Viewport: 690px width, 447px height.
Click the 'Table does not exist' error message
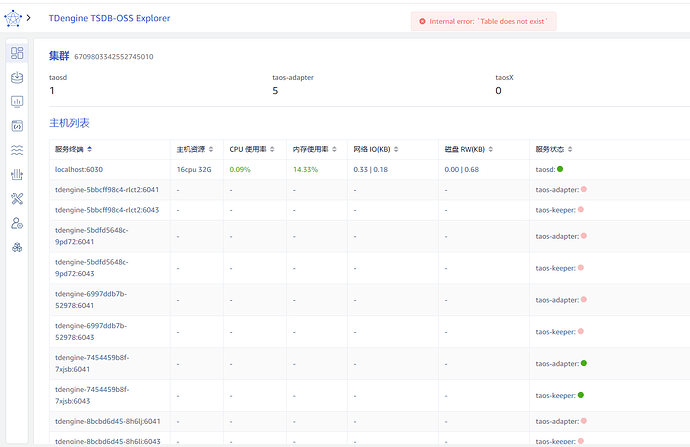point(488,21)
